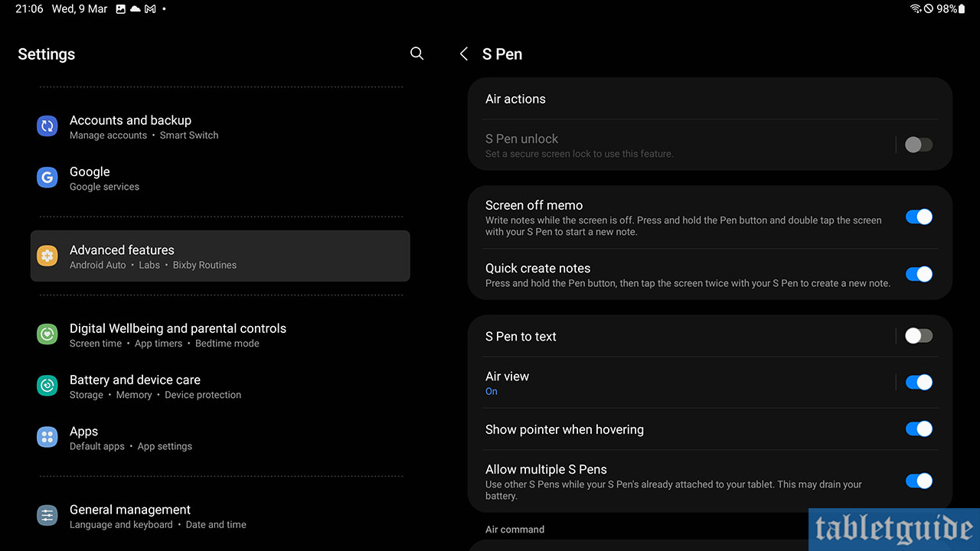Viewport: 980px width, 551px height.
Task: Disable Quick create notes switch
Action: coord(918,274)
